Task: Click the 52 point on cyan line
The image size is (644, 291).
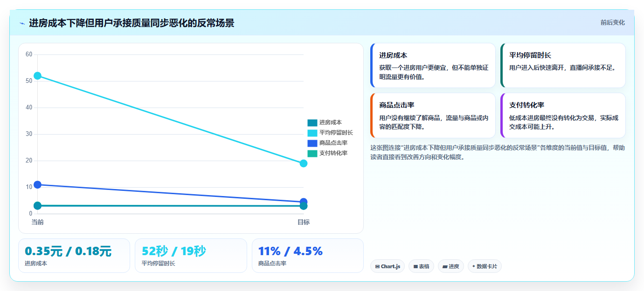Action: point(38,75)
